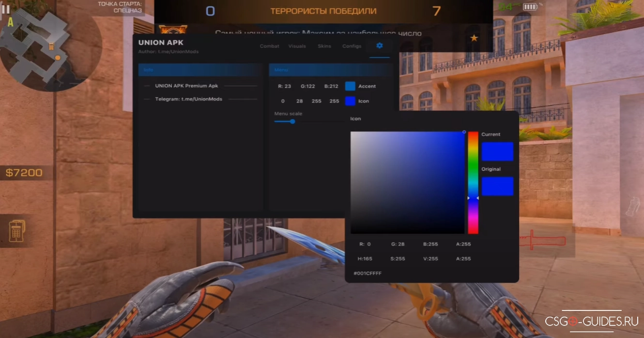Screen dimensions: 644x338
Task: Edit the Icon red value 0
Action: 283,101
